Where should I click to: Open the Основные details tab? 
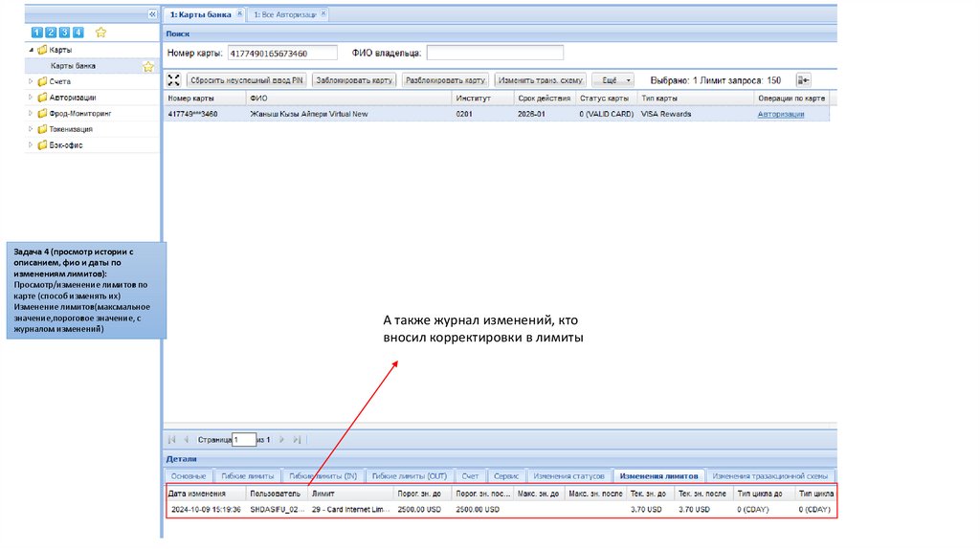coord(189,476)
